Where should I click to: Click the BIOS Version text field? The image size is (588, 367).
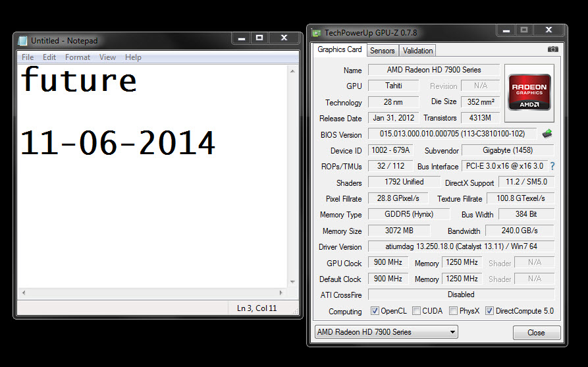point(452,134)
